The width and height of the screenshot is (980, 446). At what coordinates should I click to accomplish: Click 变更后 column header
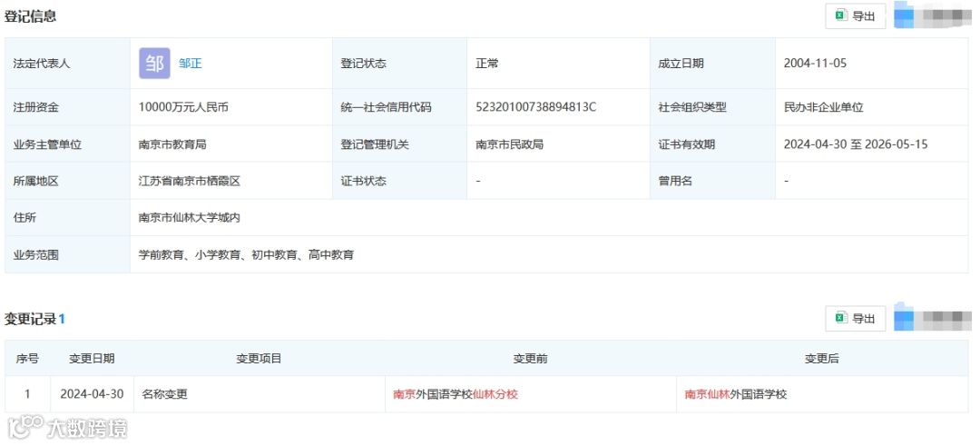(822, 359)
